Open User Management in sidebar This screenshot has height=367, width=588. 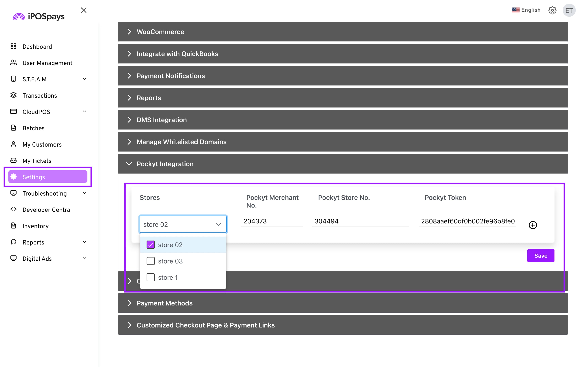47,63
